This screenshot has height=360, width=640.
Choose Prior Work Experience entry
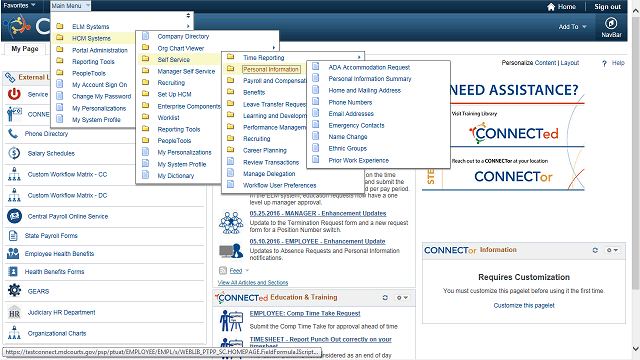pos(358,160)
